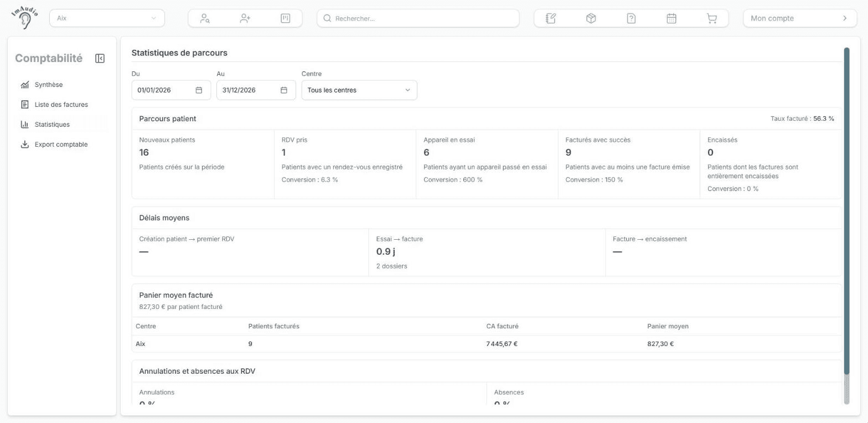The image size is (868, 423).
Task: Open the shopping cart icon
Action: [x=712, y=18]
